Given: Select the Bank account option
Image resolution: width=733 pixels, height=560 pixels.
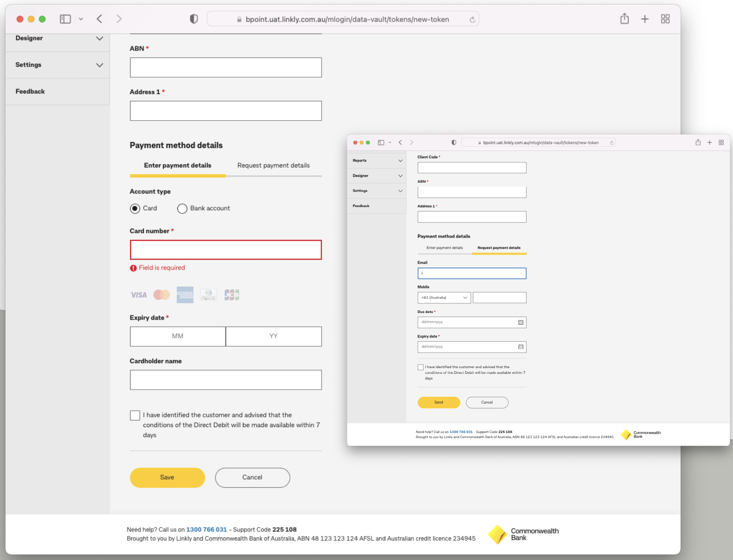Looking at the screenshot, I should [x=182, y=208].
